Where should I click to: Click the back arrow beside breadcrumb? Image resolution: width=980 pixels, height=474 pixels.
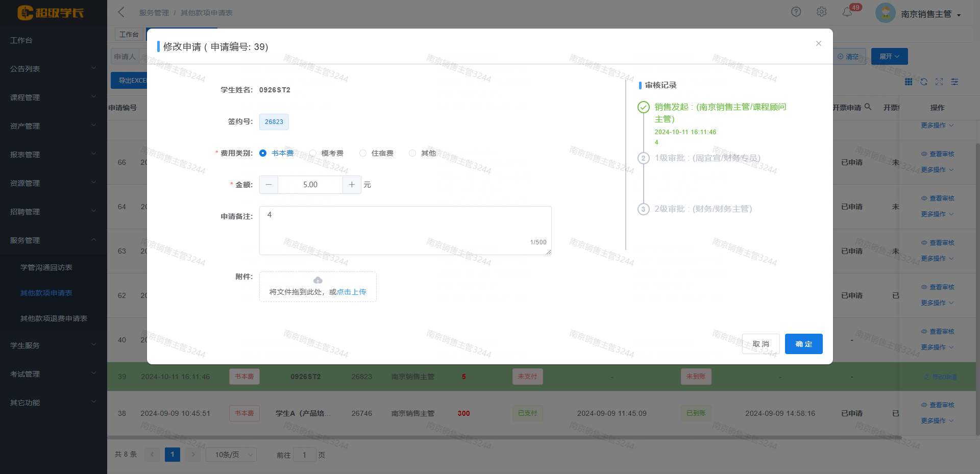coord(121,12)
